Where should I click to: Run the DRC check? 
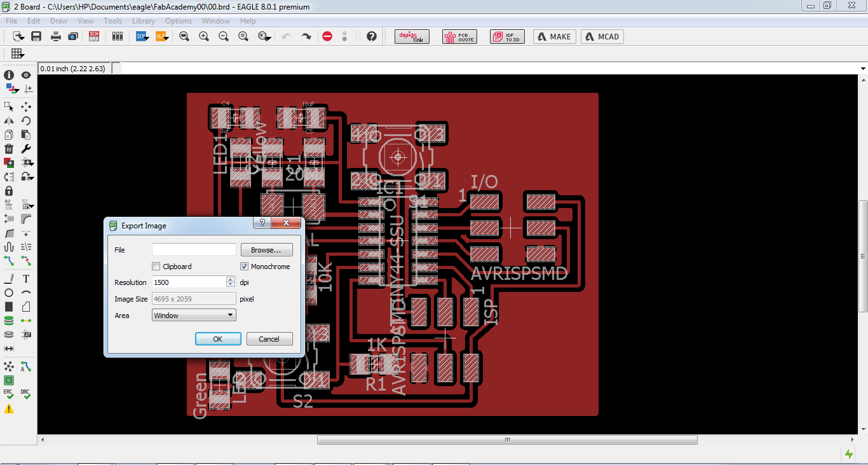point(26,394)
